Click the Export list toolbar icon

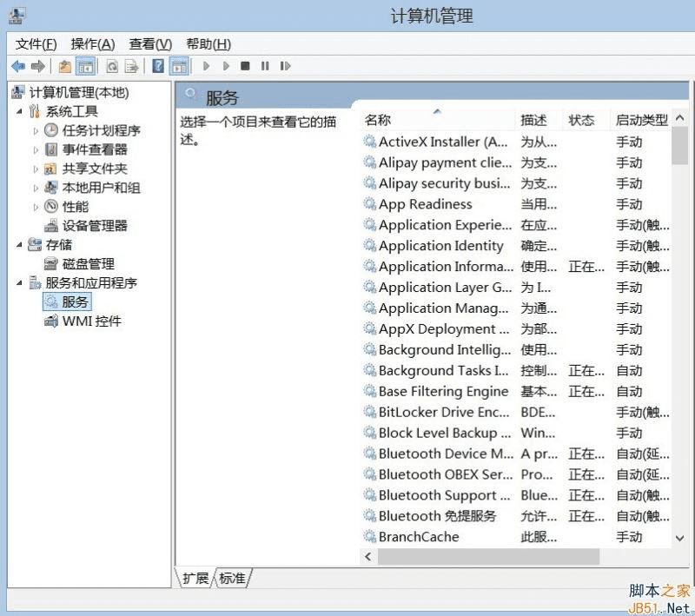[132, 67]
